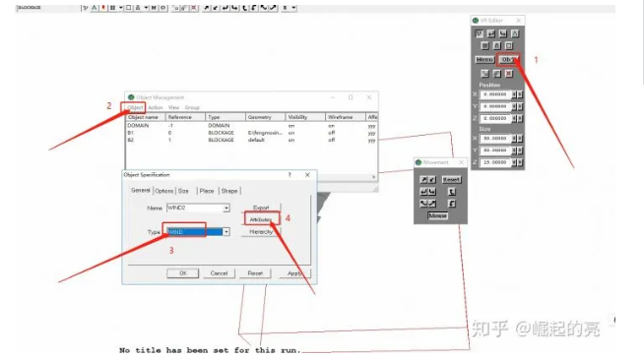This screenshot has width=644, height=359.
Task: Click the green A icon in top toolbar
Action: click(95, 8)
